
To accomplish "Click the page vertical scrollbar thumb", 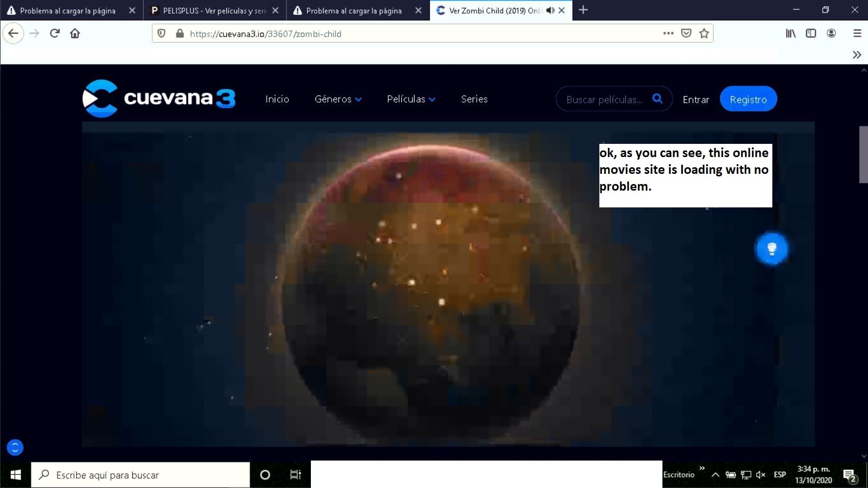I will click(x=863, y=154).
